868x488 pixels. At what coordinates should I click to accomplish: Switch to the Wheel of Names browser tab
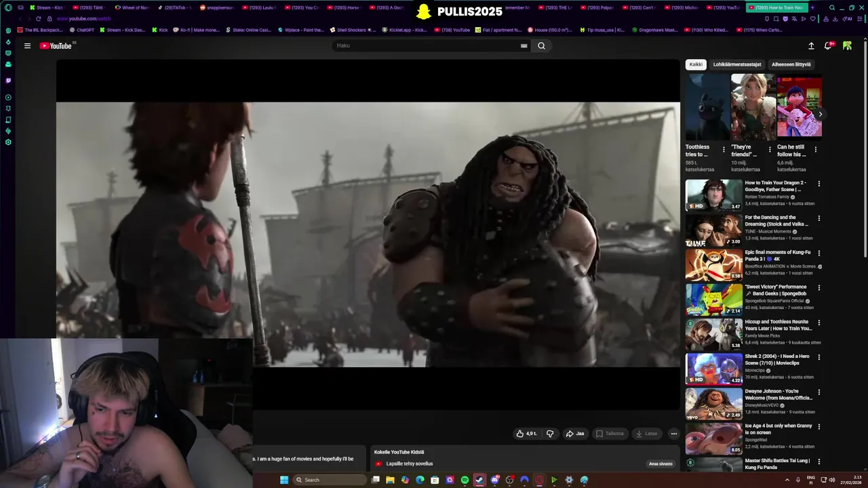tap(132, 7)
